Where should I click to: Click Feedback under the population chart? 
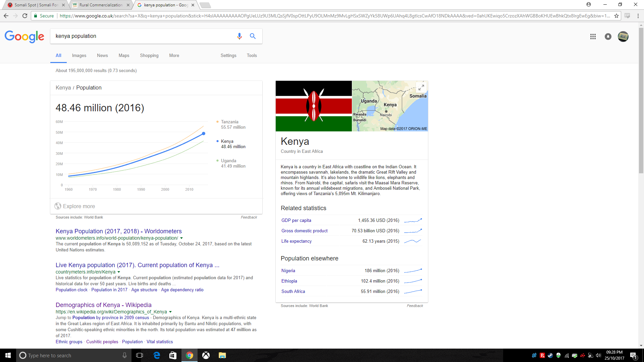(x=249, y=218)
